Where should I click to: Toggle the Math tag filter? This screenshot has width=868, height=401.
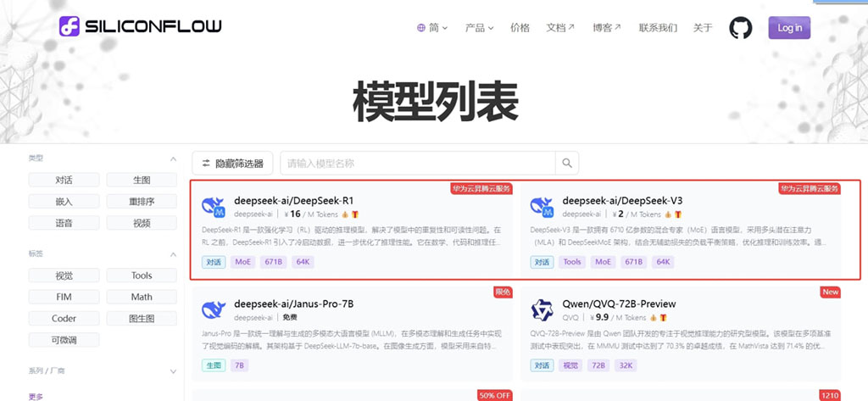pos(142,297)
